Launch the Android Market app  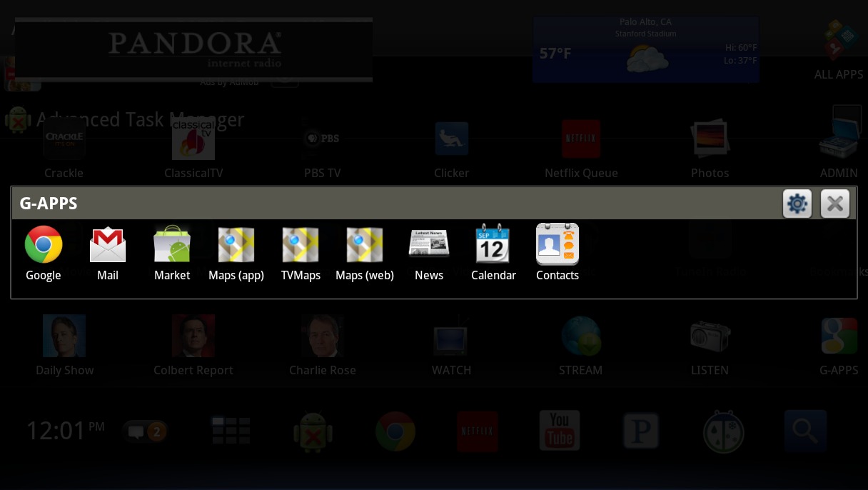pos(172,253)
